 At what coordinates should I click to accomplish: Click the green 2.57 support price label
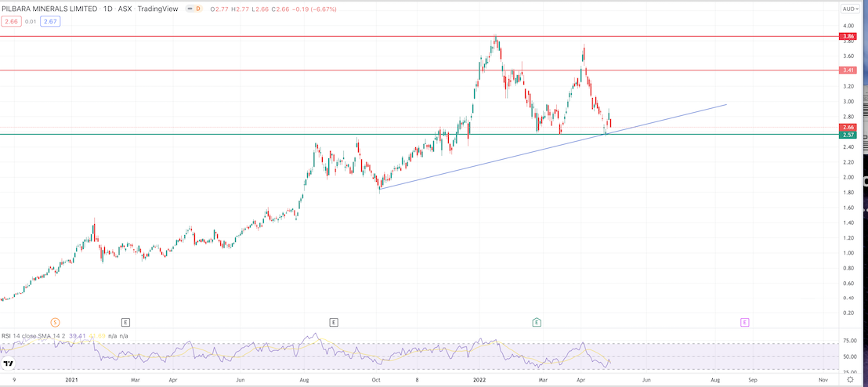coord(848,135)
